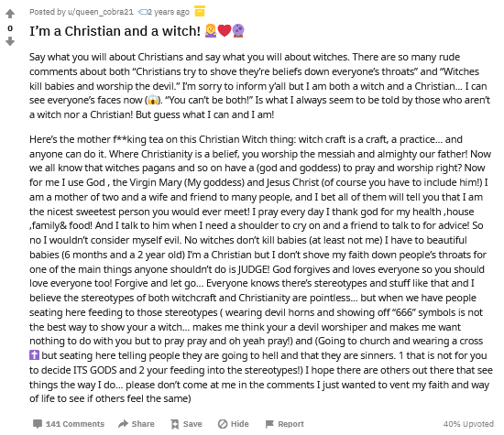This screenshot has width=504, height=435.
Task: Downvote the post with the down arrow
Action: point(10,41)
